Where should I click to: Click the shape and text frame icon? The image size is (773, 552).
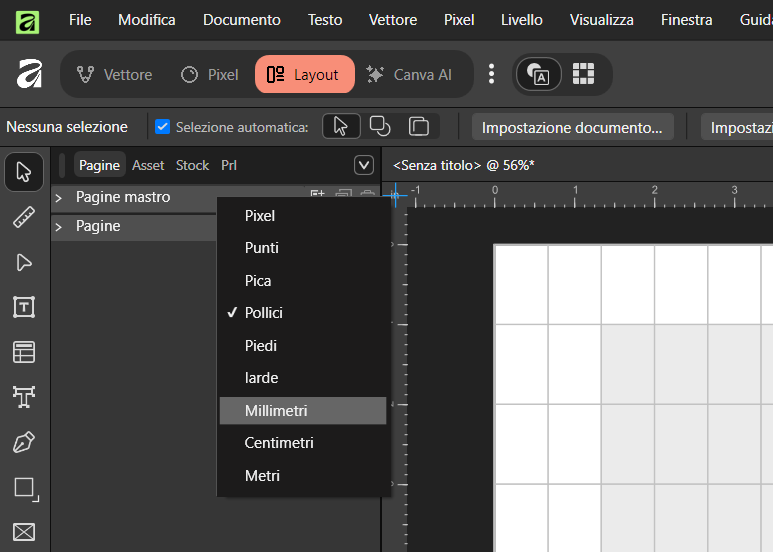538,74
